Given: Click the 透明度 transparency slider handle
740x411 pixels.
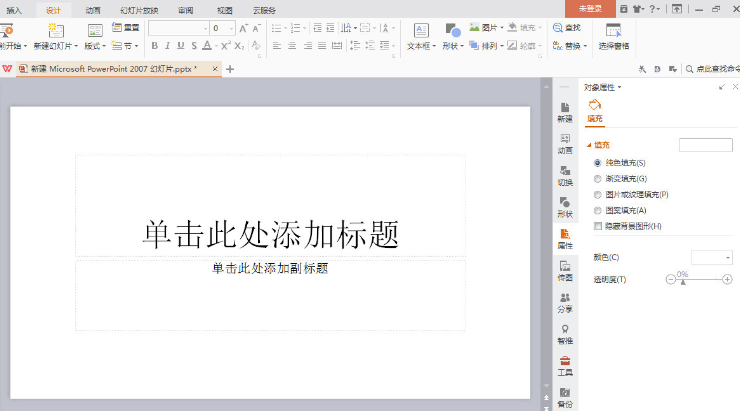Looking at the screenshot, I should point(682,282).
